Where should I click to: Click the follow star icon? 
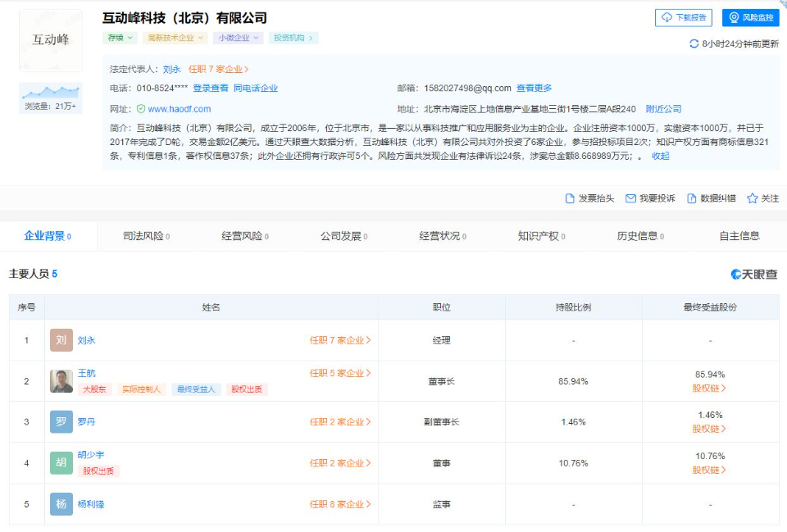pyautogui.click(x=752, y=198)
